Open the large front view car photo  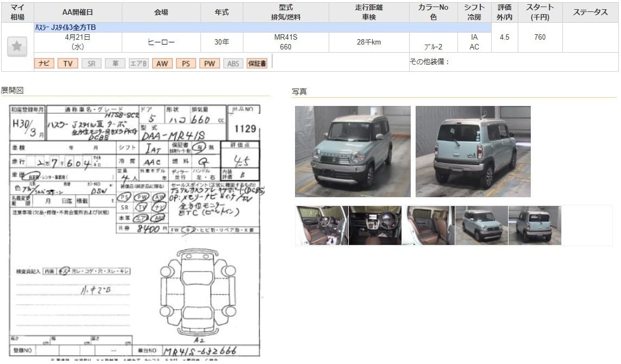pyautogui.click(x=353, y=151)
